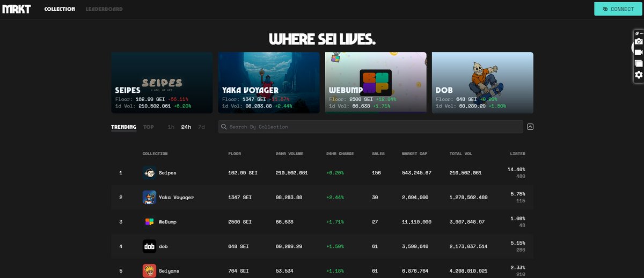The image size is (644, 278).
Task: Click the Seiyans collection avatar
Action: [149, 271]
